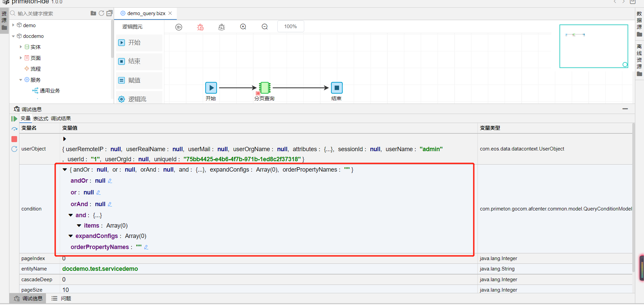Open the 调试结果 tab

pos(61,119)
